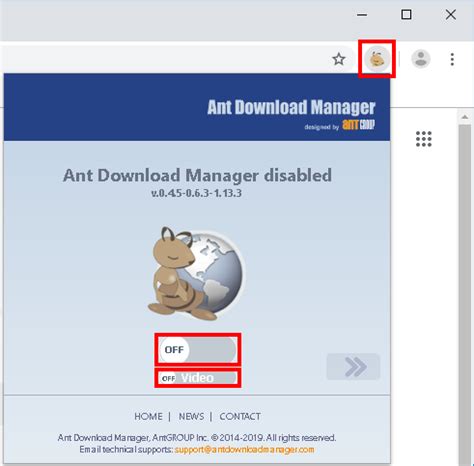This screenshot has height=466, width=474.
Task: Close the browser window
Action: [x=451, y=15]
